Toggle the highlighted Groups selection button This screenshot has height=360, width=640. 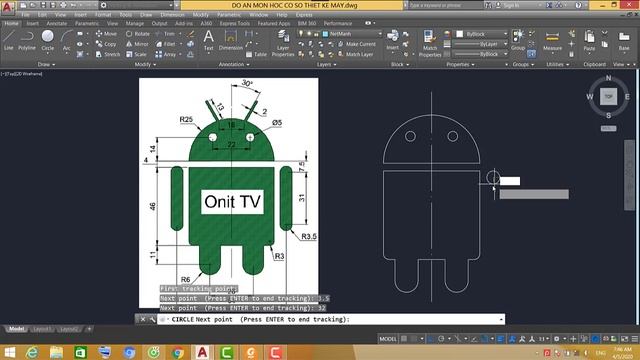(x=531, y=53)
